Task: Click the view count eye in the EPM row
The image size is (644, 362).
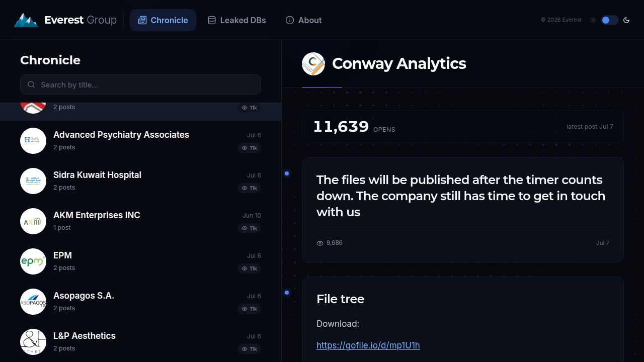Action: [245, 268]
